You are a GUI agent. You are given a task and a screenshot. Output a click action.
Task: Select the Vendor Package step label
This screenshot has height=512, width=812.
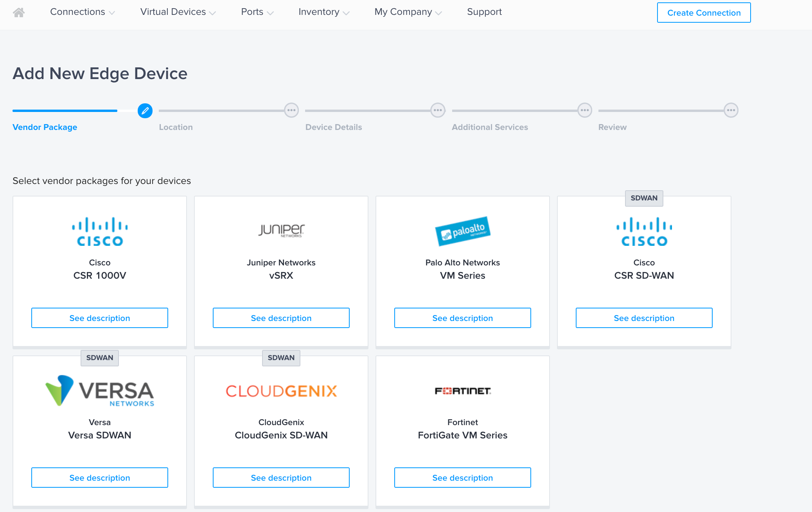point(45,127)
